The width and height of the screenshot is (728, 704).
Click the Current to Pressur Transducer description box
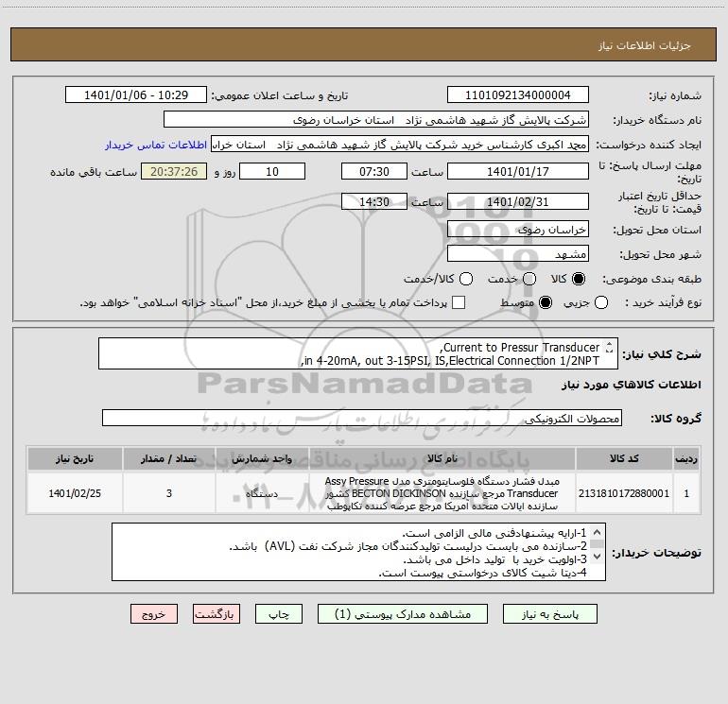358,353
